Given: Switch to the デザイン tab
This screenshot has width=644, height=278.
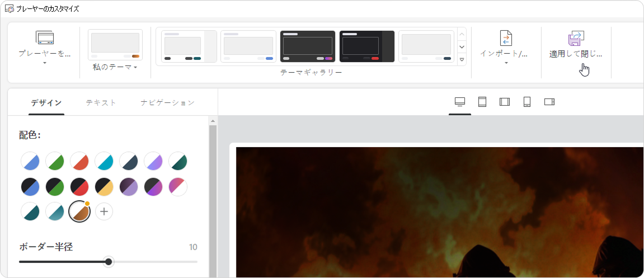Looking at the screenshot, I should 46,103.
